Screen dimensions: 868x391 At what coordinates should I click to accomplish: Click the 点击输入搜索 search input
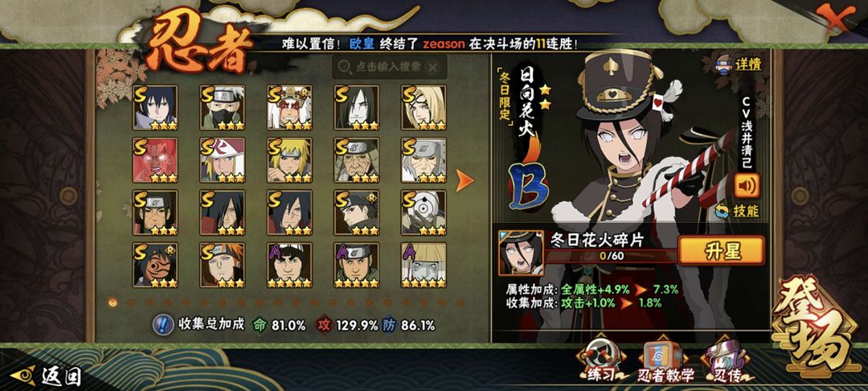point(389,68)
